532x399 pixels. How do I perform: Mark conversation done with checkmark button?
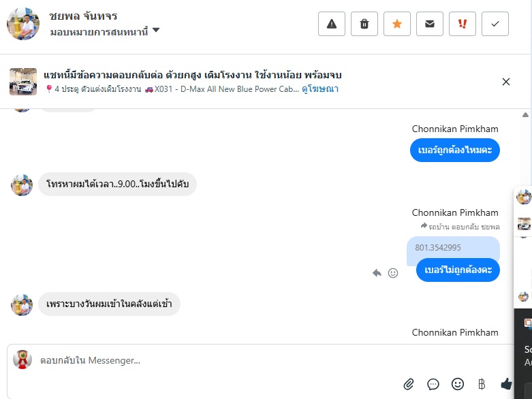(x=495, y=24)
